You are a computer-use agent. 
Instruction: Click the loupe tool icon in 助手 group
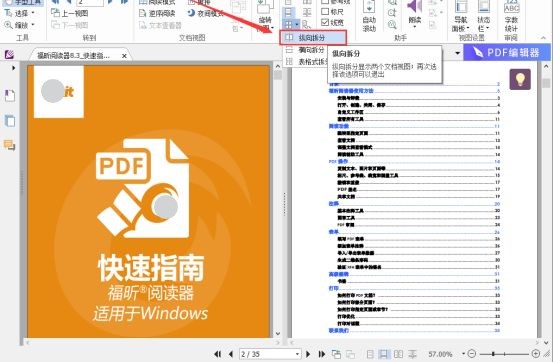tap(392, 25)
